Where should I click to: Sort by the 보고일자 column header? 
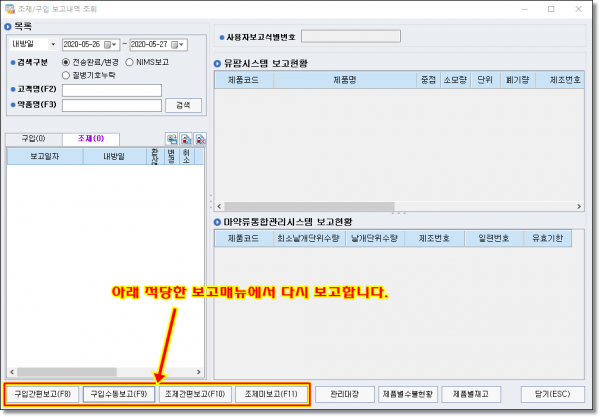click(x=44, y=156)
